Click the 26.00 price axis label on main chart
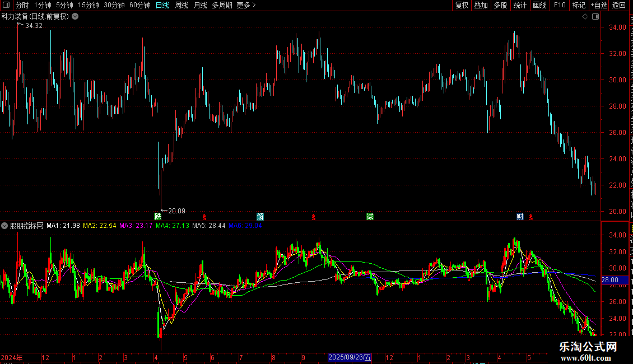This screenshot has height=364, width=633. click(x=618, y=132)
